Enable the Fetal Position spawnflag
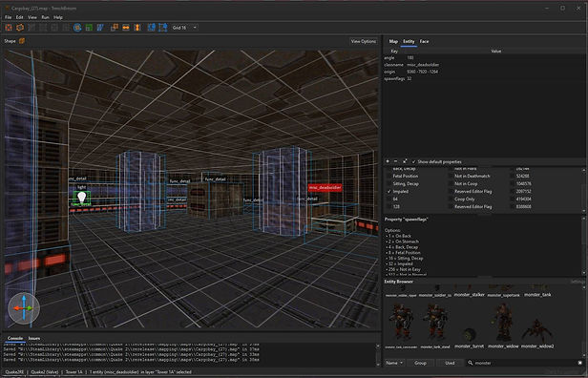The width and height of the screenshot is (588, 378). (x=388, y=176)
